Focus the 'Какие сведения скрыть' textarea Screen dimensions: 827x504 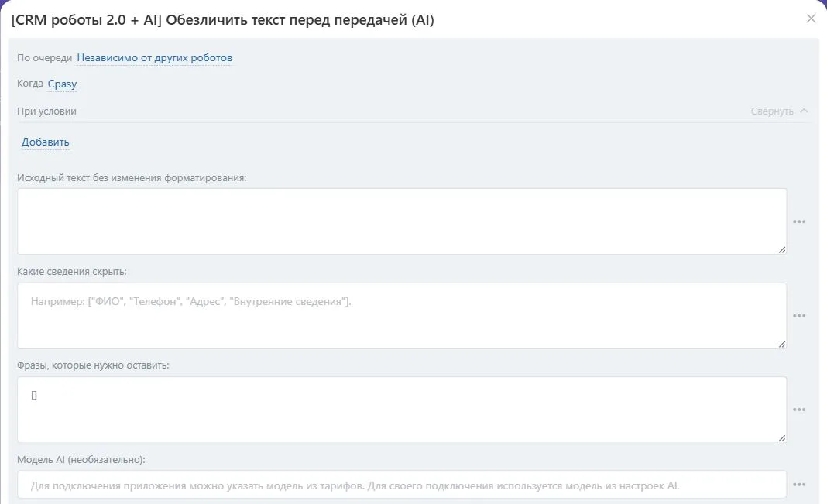click(402, 316)
